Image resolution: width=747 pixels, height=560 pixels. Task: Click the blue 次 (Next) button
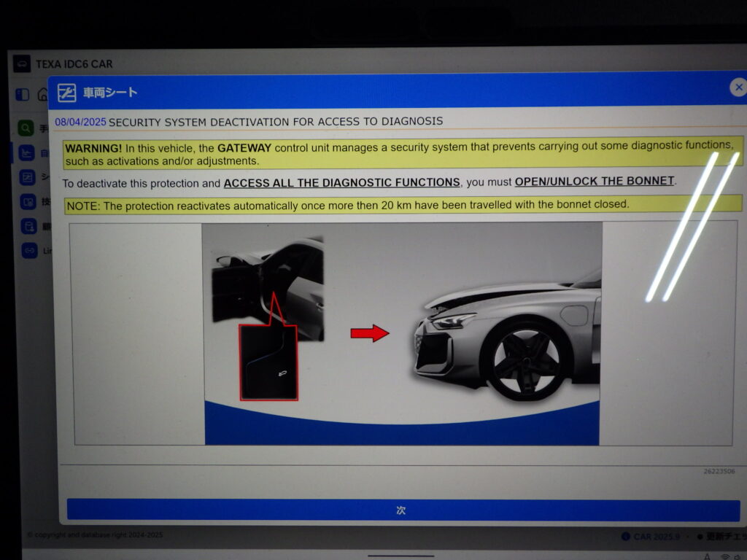click(403, 510)
